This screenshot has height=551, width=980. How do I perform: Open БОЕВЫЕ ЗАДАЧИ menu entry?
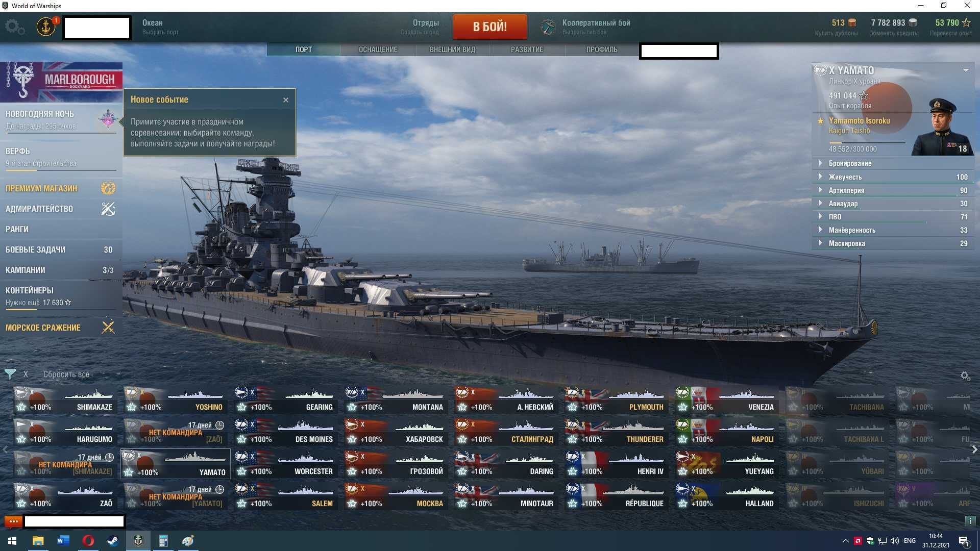pyautogui.click(x=61, y=249)
